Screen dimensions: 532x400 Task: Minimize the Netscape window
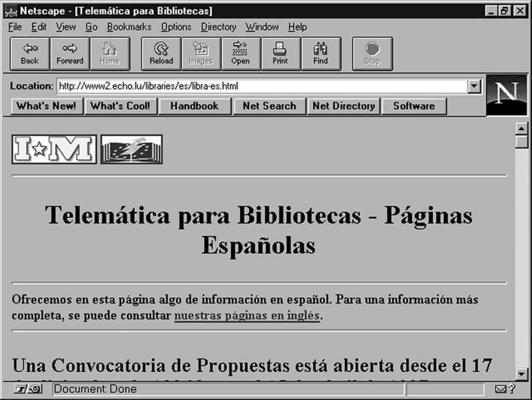pos(490,11)
